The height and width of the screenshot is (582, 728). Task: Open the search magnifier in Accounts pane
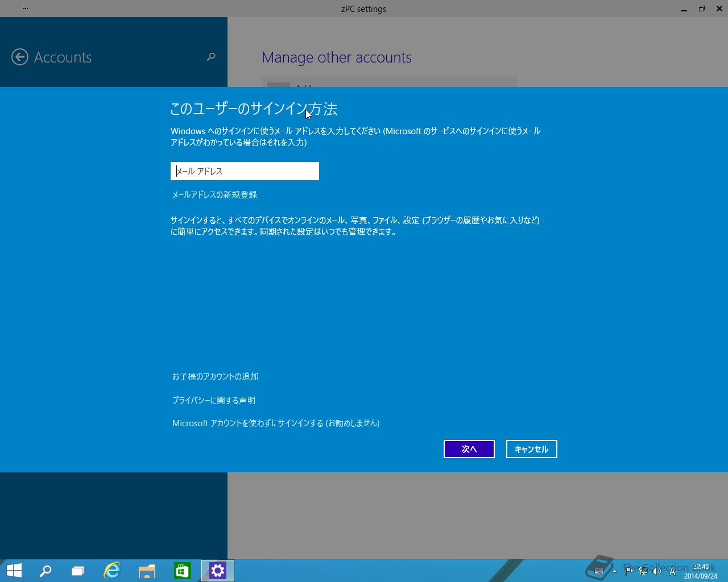[211, 57]
